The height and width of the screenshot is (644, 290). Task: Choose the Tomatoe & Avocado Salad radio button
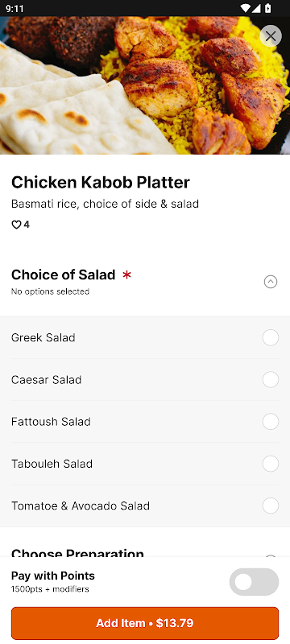point(271,506)
